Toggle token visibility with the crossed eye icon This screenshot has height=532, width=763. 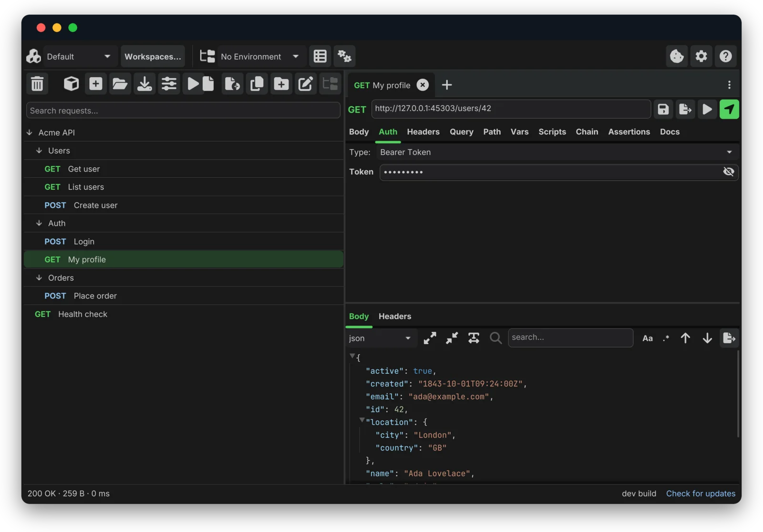click(728, 172)
